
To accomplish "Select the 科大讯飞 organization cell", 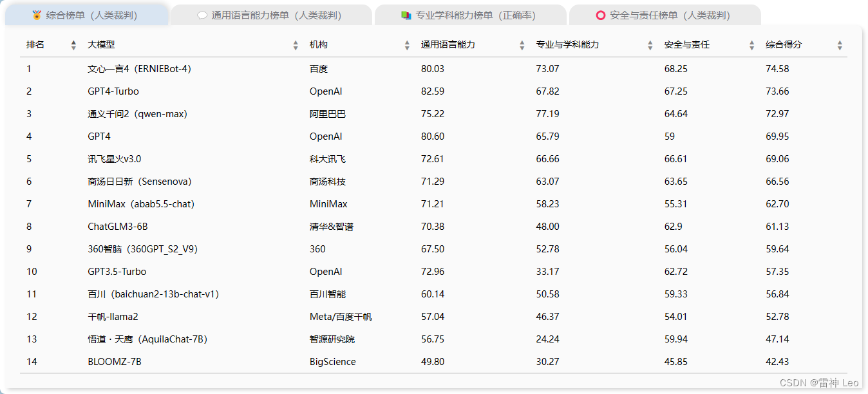I will 328,159.
